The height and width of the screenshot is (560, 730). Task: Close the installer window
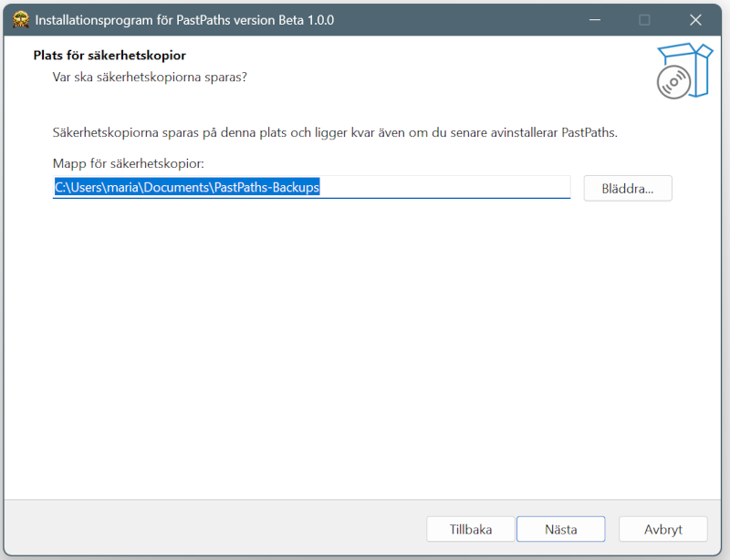[x=695, y=20]
